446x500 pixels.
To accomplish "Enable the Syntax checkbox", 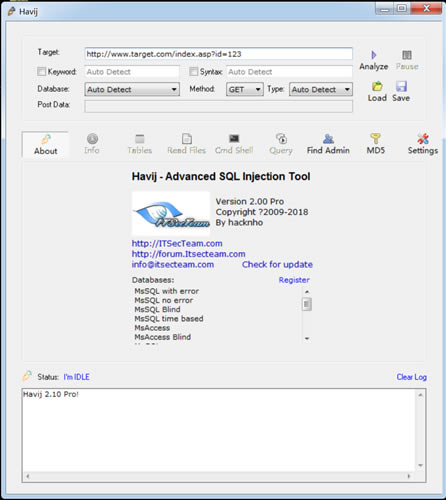I will (194, 71).
